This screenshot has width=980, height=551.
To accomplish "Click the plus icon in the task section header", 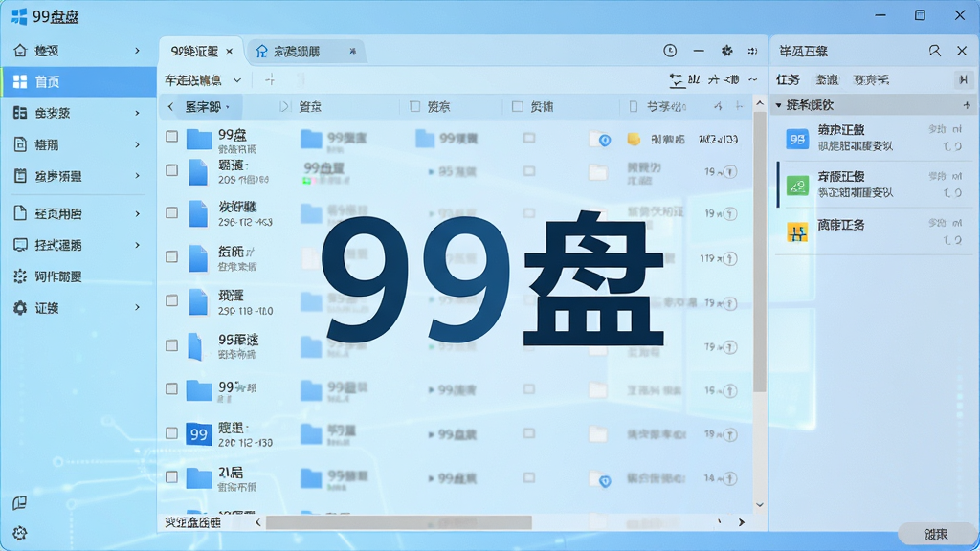I will [x=967, y=105].
